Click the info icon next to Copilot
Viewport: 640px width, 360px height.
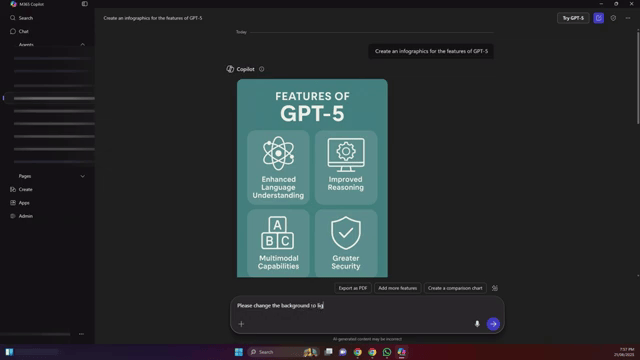pos(262,69)
